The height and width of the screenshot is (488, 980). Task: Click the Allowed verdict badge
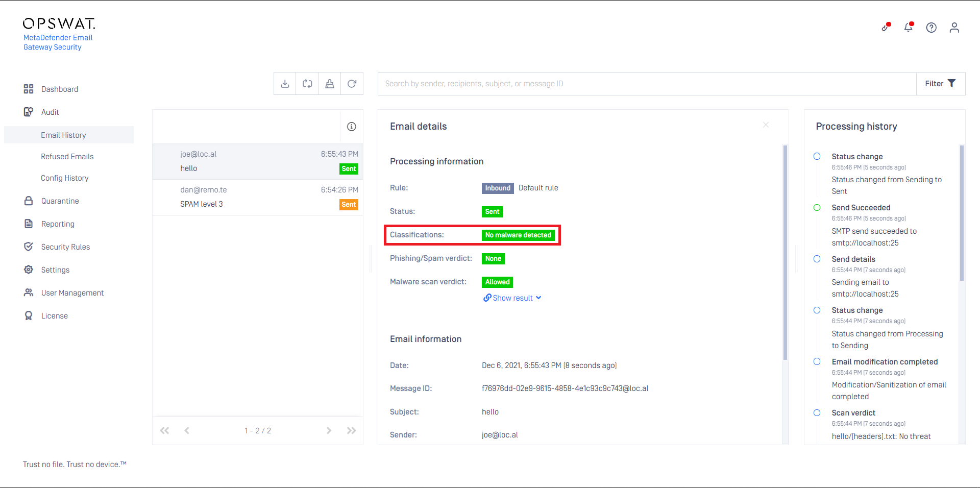(x=497, y=282)
